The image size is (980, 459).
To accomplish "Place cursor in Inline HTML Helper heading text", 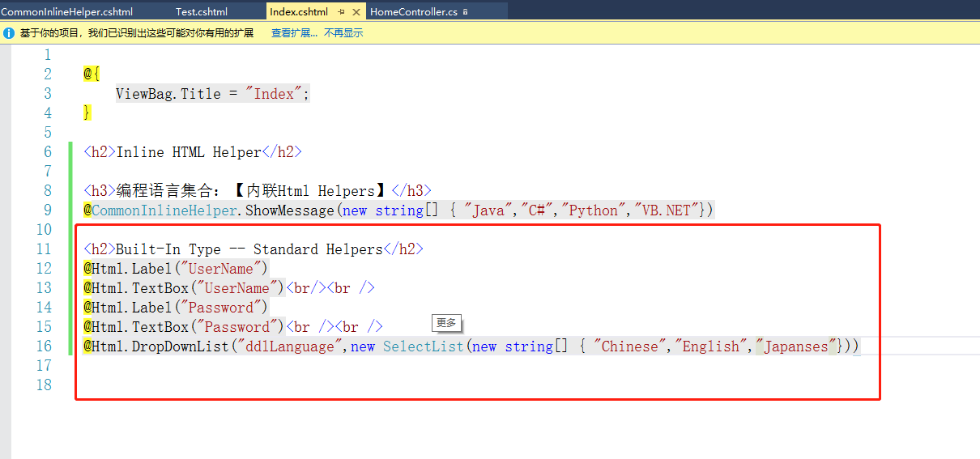I will point(189,152).
